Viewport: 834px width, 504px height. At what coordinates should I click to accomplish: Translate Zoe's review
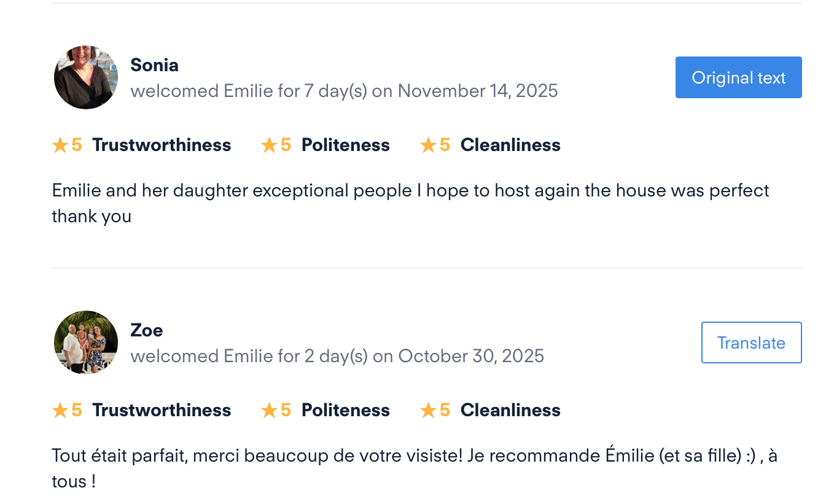[751, 343]
